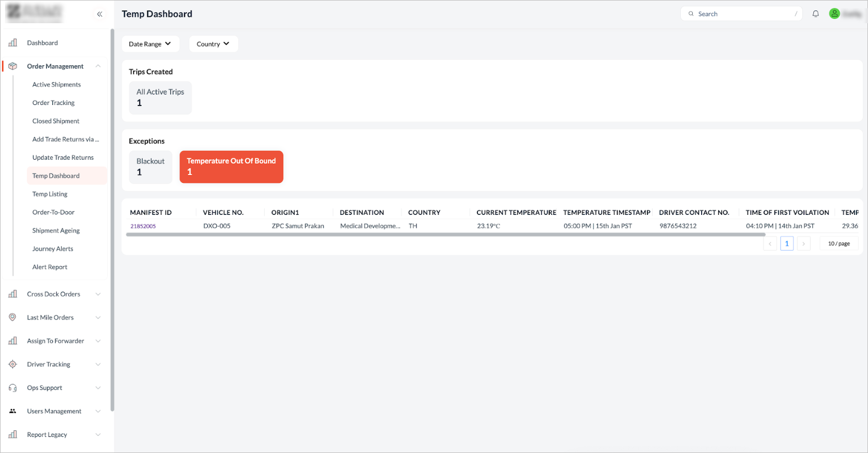Focus the Search input field
The image size is (868, 453).
pos(741,14)
